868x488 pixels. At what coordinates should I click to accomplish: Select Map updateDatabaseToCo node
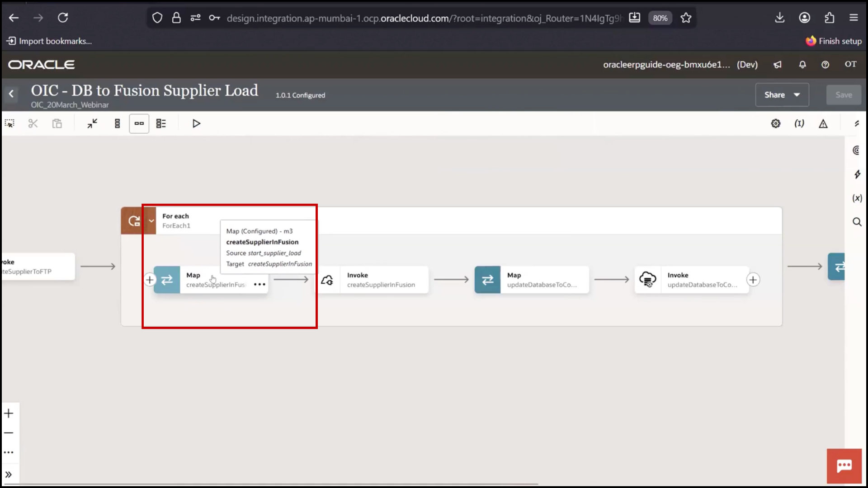(x=532, y=280)
